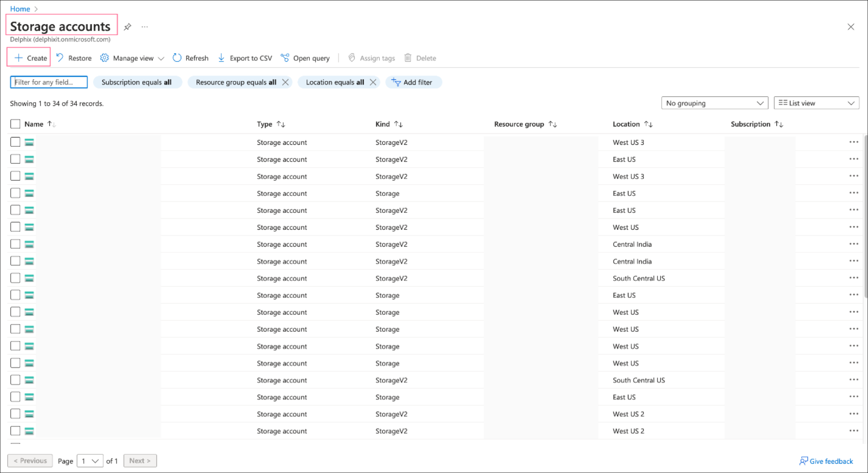868x473 pixels.
Task: Click the Restore toolbar icon
Action: tap(60, 58)
